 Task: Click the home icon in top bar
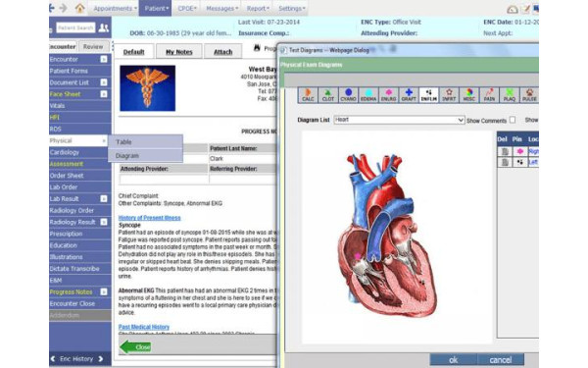(x=79, y=8)
